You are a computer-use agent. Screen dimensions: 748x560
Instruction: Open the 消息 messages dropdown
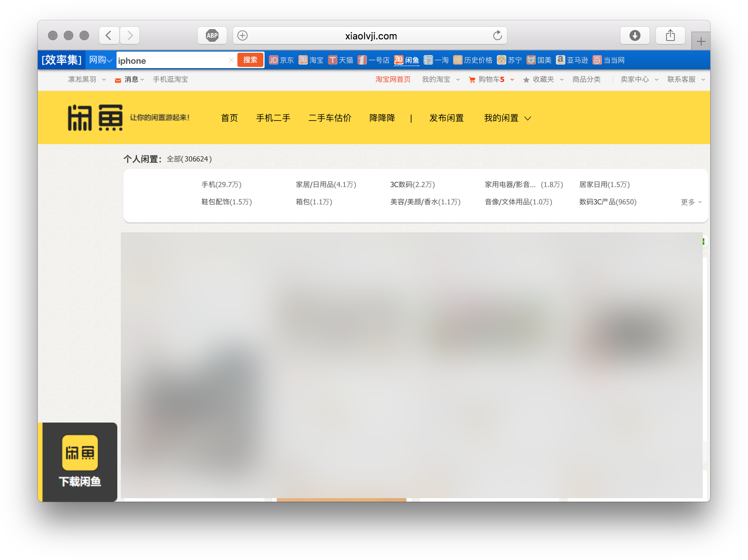pyautogui.click(x=130, y=80)
